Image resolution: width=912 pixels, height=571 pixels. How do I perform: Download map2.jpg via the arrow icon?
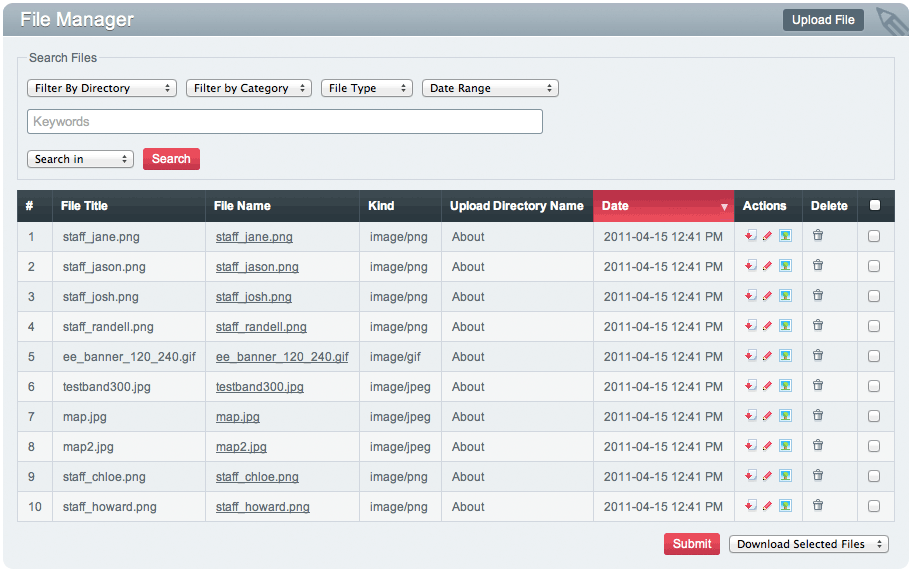tap(750, 445)
